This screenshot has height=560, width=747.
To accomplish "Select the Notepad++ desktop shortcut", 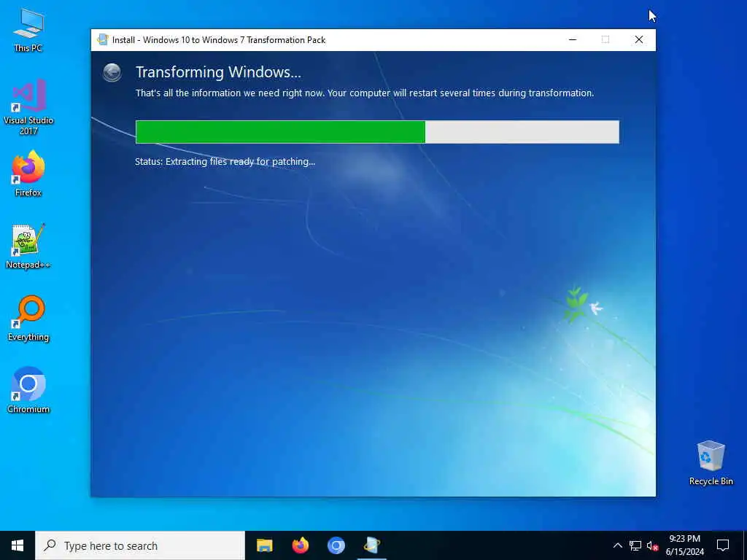I will tap(28, 246).
